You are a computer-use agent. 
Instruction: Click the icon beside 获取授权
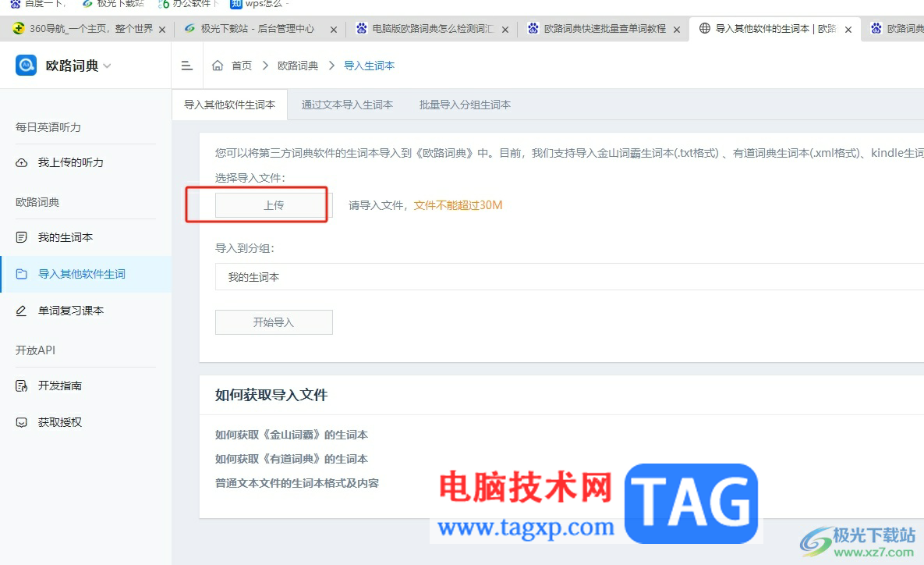click(21, 422)
